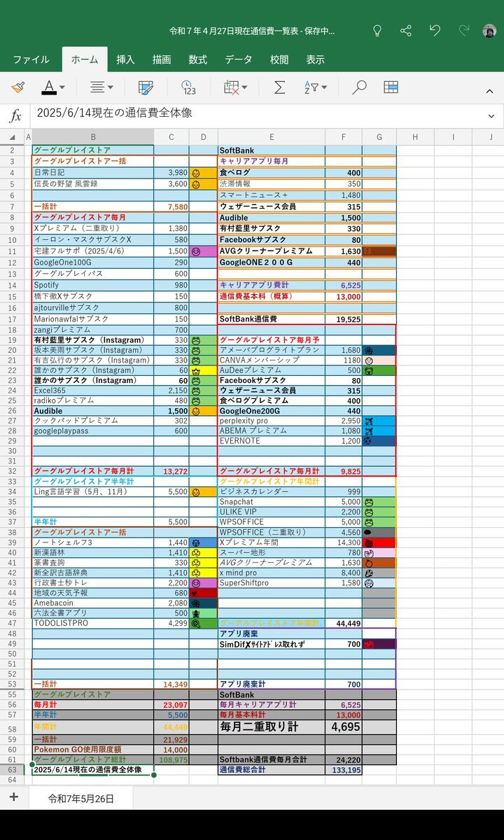Open the 数式 ribbon tab
Image resolution: width=504 pixels, height=840 pixels.
pyautogui.click(x=198, y=59)
